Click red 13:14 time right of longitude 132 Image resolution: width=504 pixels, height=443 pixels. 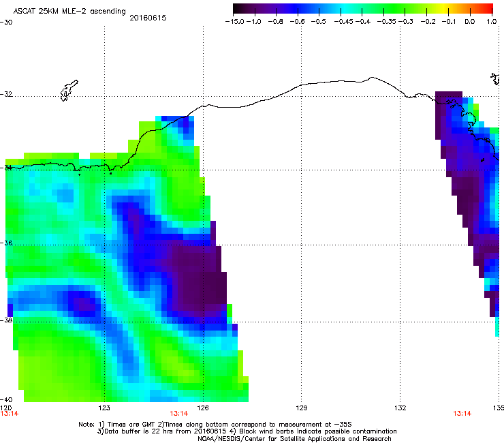coord(462,414)
